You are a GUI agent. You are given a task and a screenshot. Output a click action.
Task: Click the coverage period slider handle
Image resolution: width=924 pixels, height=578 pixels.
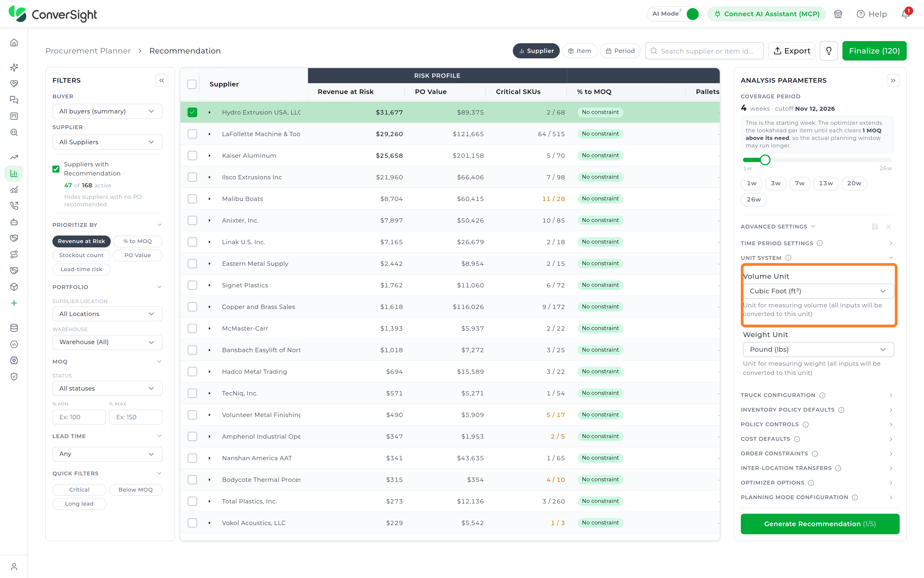765,160
